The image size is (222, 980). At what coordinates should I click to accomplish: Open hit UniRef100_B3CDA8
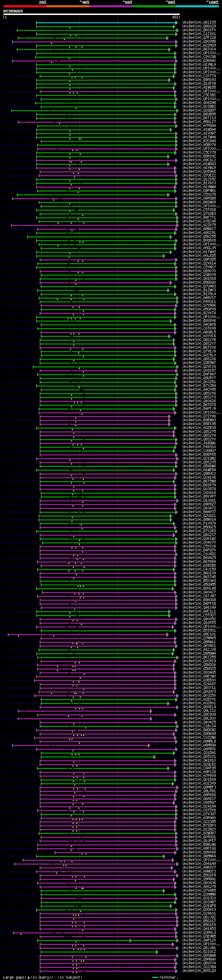click(199, 141)
